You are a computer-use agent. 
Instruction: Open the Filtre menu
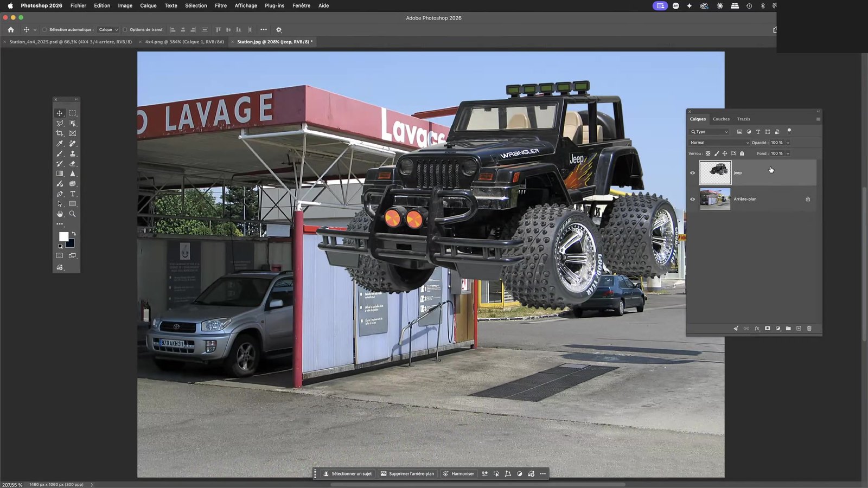pos(221,5)
